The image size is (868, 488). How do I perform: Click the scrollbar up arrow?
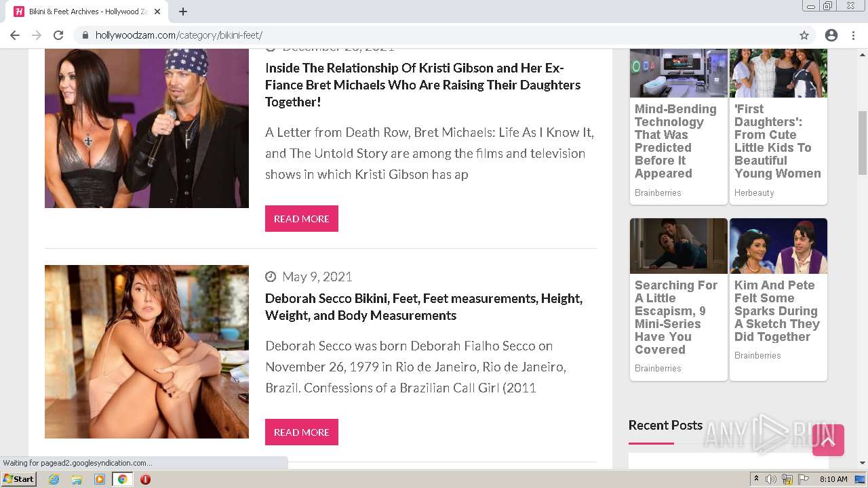click(863, 54)
